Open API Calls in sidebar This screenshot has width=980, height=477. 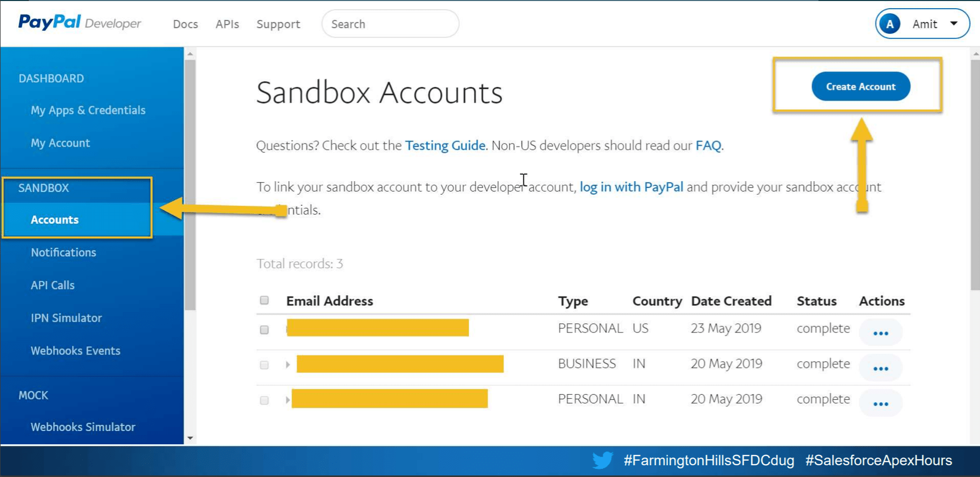click(x=53, y=285)
